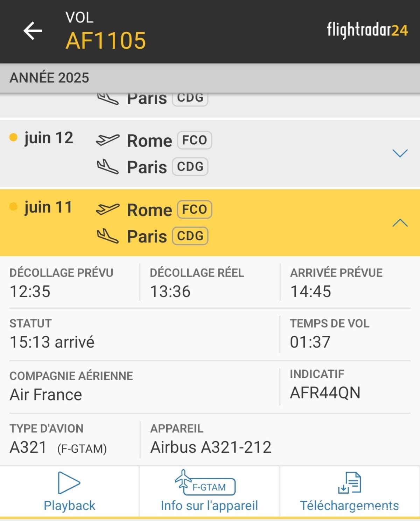Click landing plane icon for juin 11
420x521 pixels.
(x=107, y=236)
